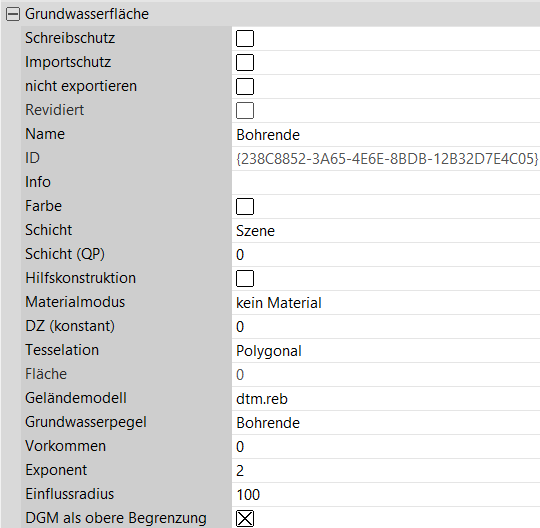Open the Schicht dropdown showing Szene
The image size is (540, 528).
coord(386,230)
